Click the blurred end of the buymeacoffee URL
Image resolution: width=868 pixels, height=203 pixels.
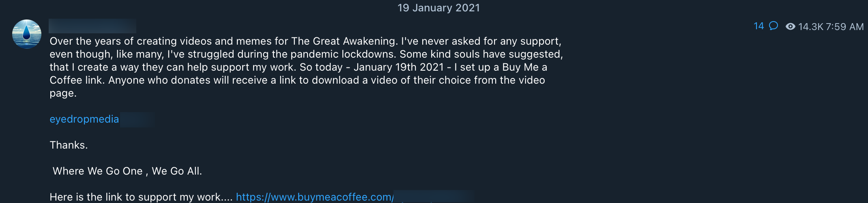click(433, 197)
